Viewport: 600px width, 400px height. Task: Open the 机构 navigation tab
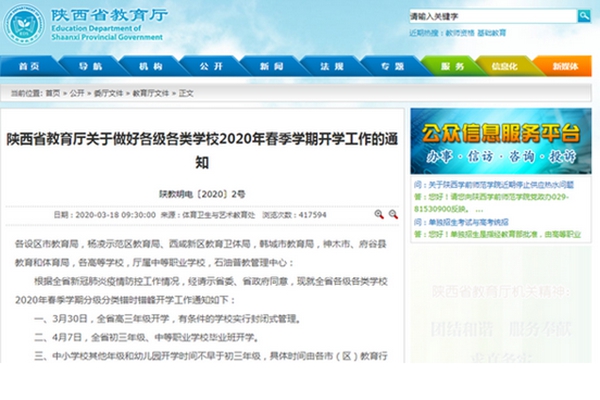tap(151, 66)
